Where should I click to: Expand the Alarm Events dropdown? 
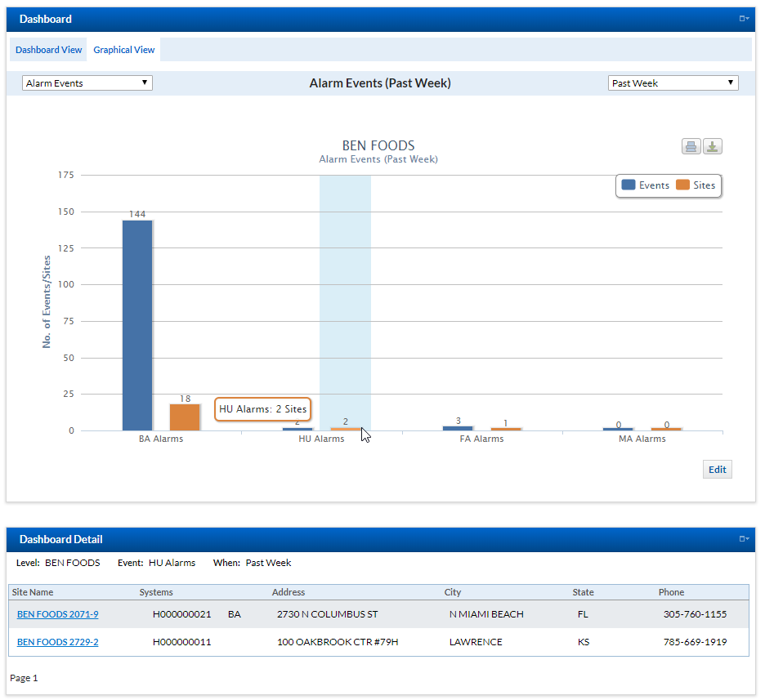[87, 83]
